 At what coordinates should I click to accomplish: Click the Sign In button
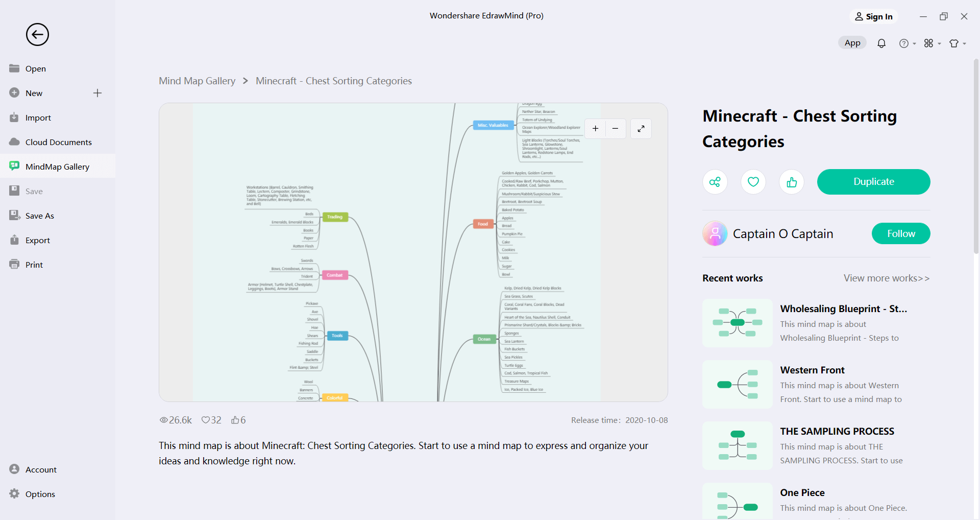874,16
